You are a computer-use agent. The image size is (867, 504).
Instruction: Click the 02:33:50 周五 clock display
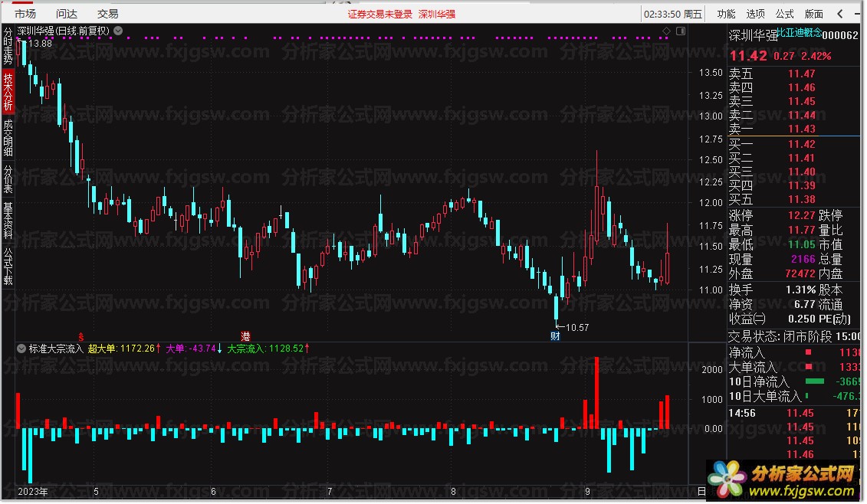click(x=672, y=15)
